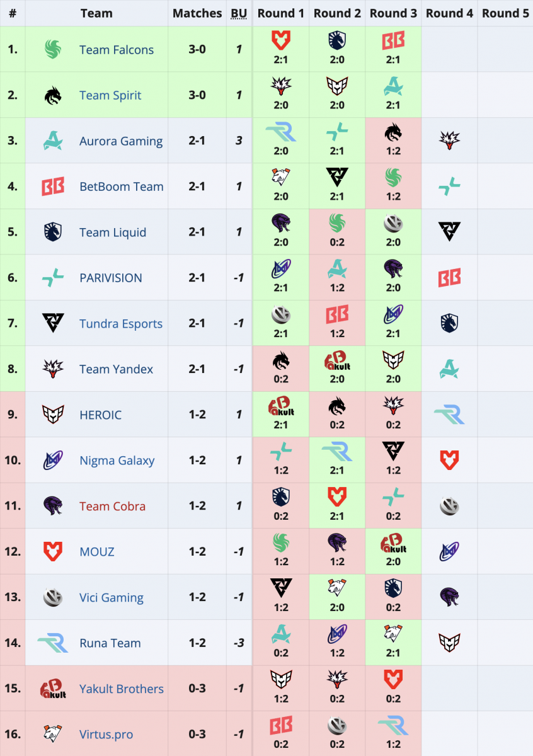This screenshot has width=533, height=756.
Task: Click the Matches column header
Action: [197, 13]
